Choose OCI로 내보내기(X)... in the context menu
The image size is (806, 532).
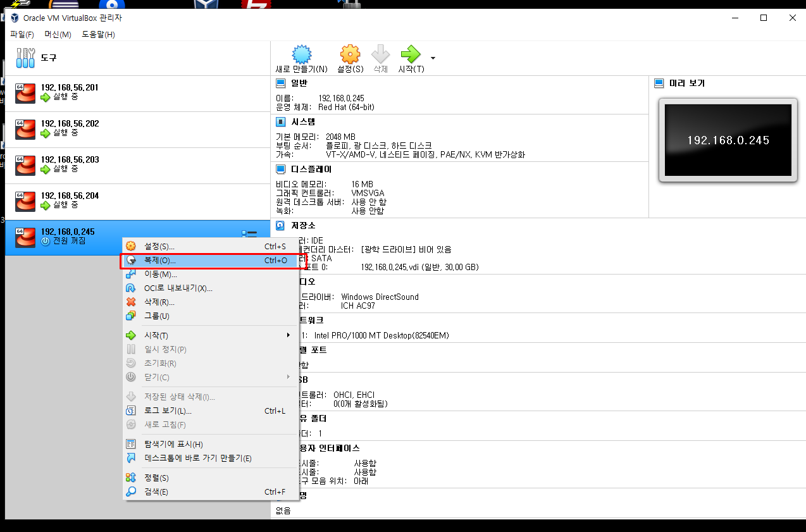point(211,288)
